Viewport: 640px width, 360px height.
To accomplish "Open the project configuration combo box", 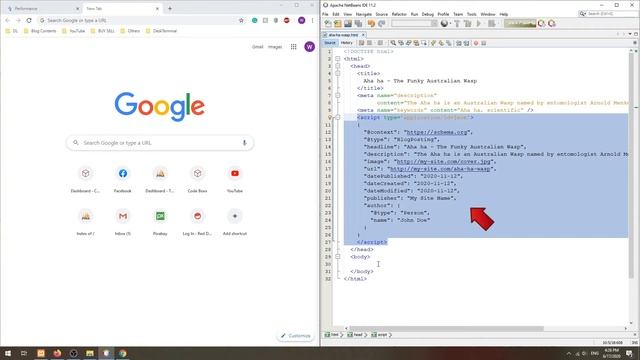I will tap(414, 24).
